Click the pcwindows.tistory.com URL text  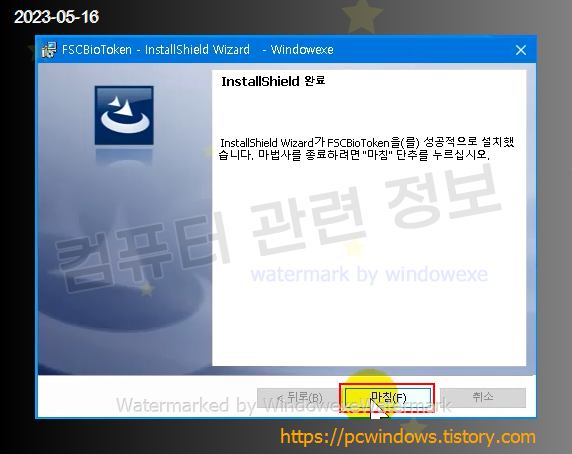408,436
